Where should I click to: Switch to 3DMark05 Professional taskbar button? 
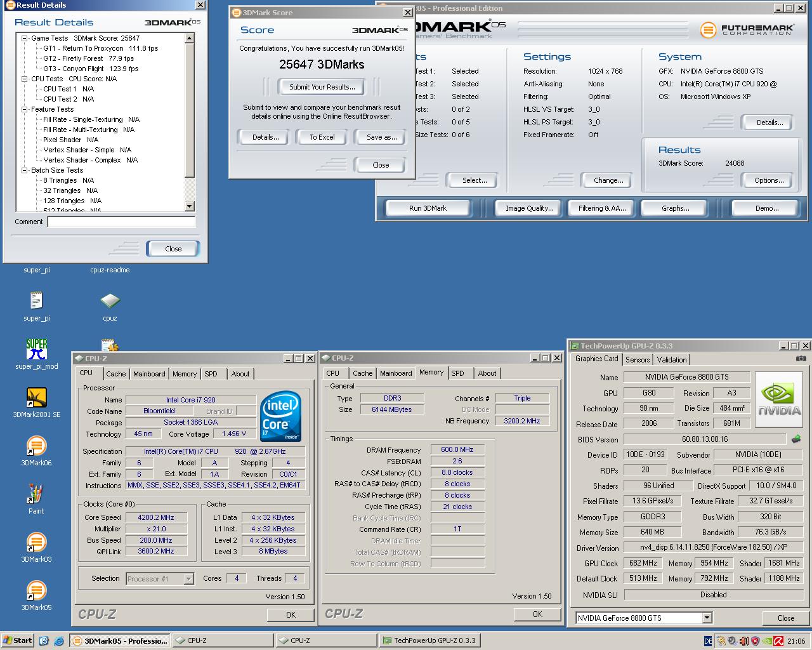click(119, 640)
